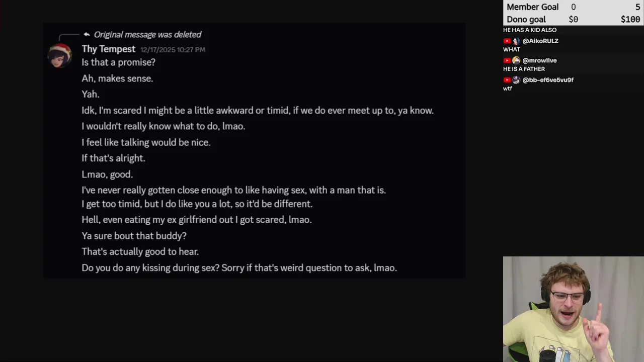The image size is (644, 362).
Task: Click the YouTube icon beside @AikoRULZ
Action: [507, 41]
